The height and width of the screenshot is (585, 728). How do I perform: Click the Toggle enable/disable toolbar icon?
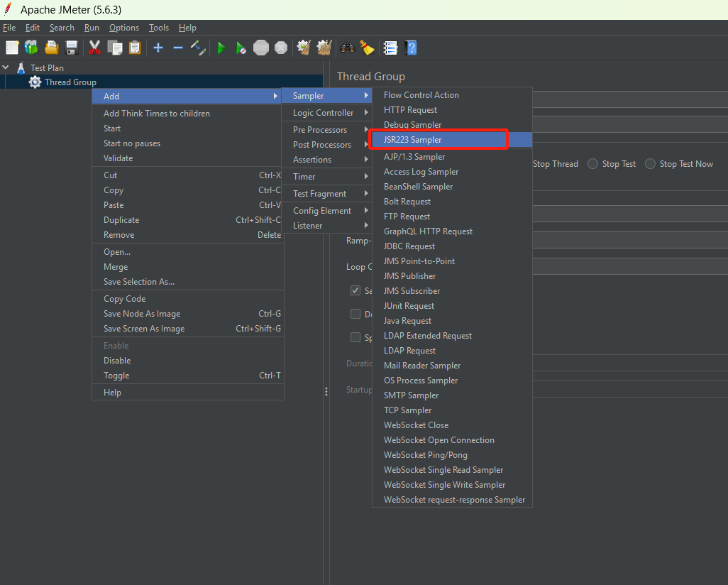click(x=198, y=48)
